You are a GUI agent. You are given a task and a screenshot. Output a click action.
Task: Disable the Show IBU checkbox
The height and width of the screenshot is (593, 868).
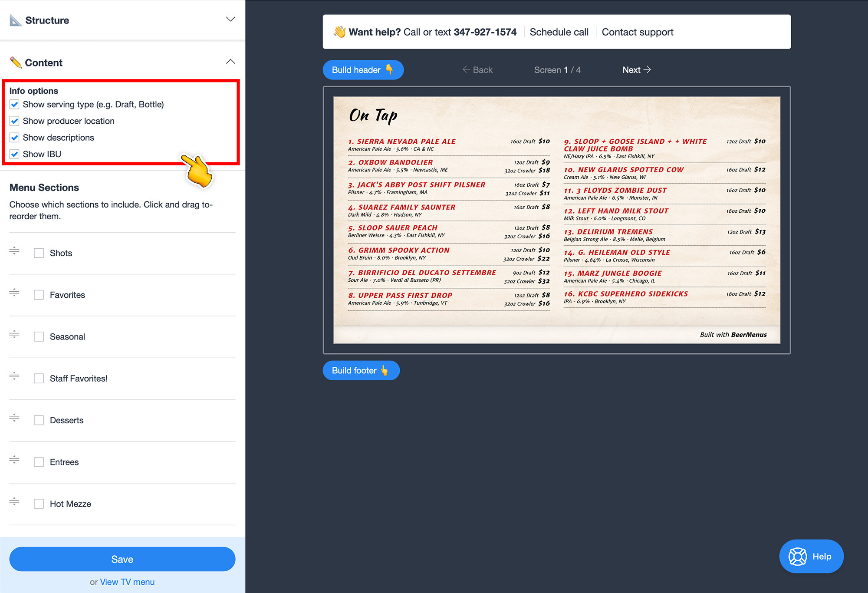coord(15,154)
